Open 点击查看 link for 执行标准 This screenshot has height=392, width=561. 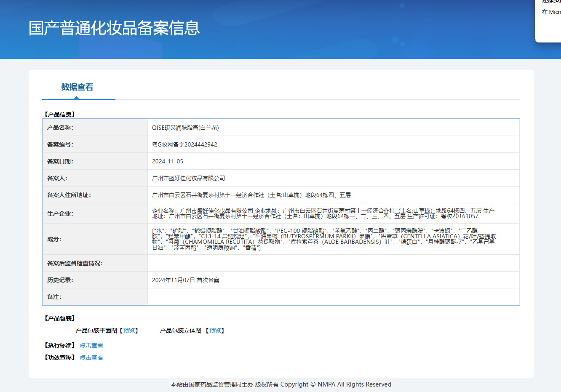[91, 345]
